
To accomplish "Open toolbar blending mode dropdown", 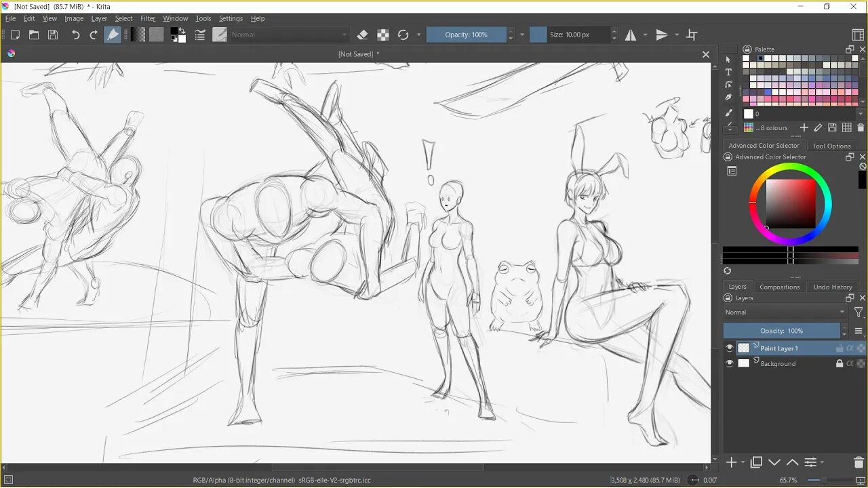I will (290, 35).
